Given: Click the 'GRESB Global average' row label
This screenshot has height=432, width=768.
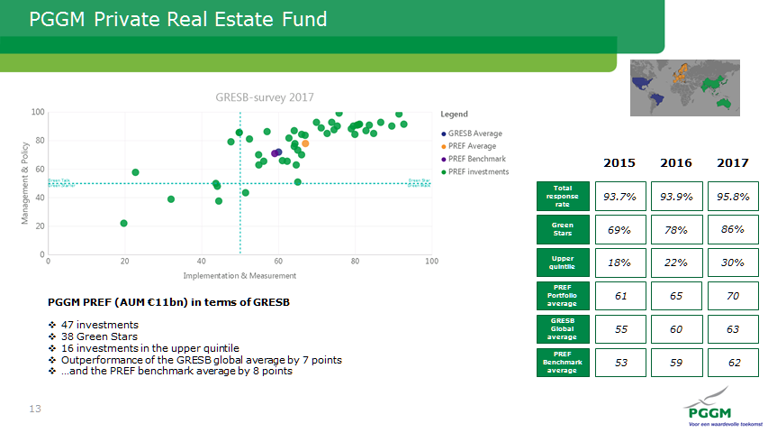Looking at the screenshot, I should click(x=562, y=331).
